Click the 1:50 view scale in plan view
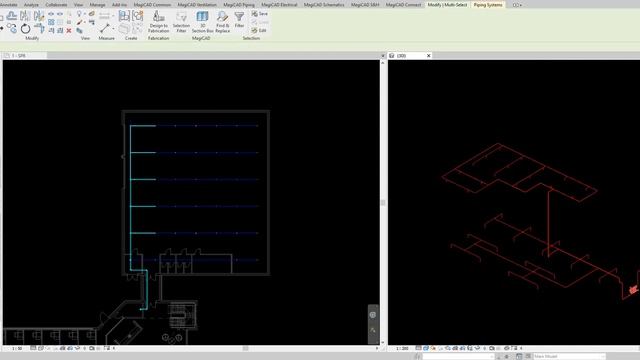 [17, 349]
